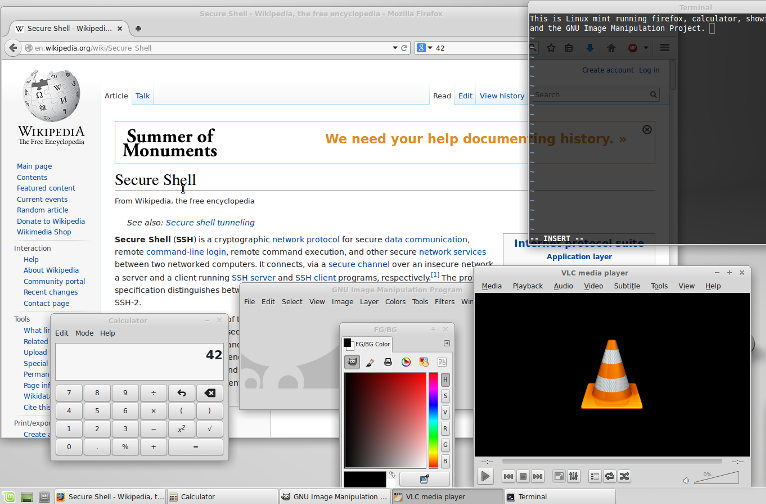766x504 pixels.
Task: Open VLC Subtitle menu
Action: 627,286
